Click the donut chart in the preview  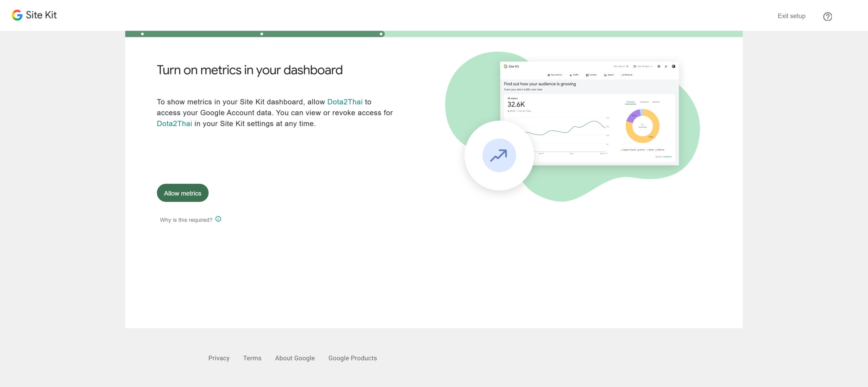643,126
